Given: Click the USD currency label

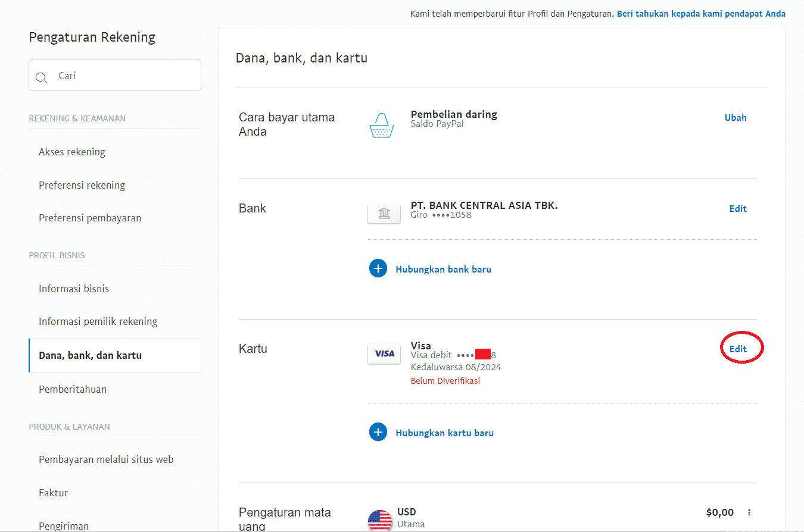Looking at the screenshot, I should pos(407,512).
